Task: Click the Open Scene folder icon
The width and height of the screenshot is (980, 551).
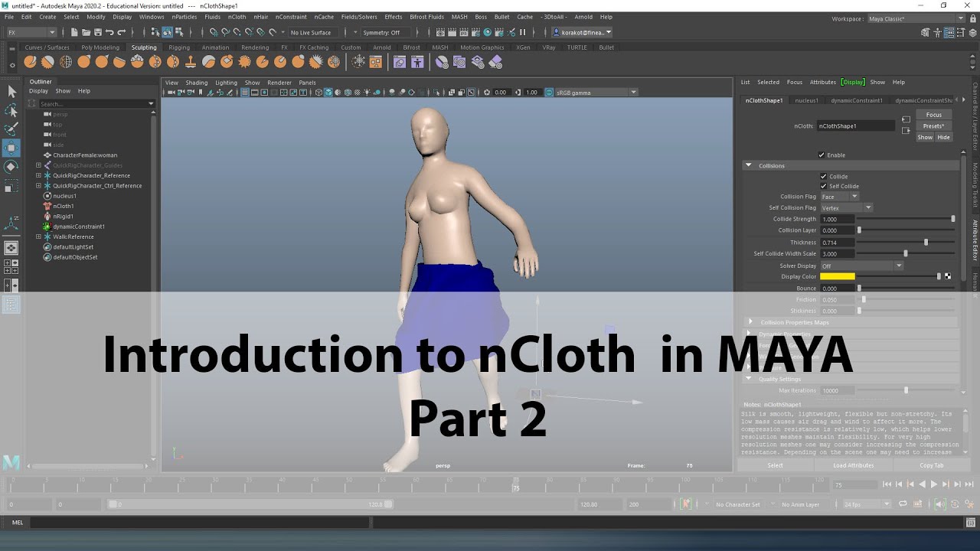Action: click(x=86, y=32)
